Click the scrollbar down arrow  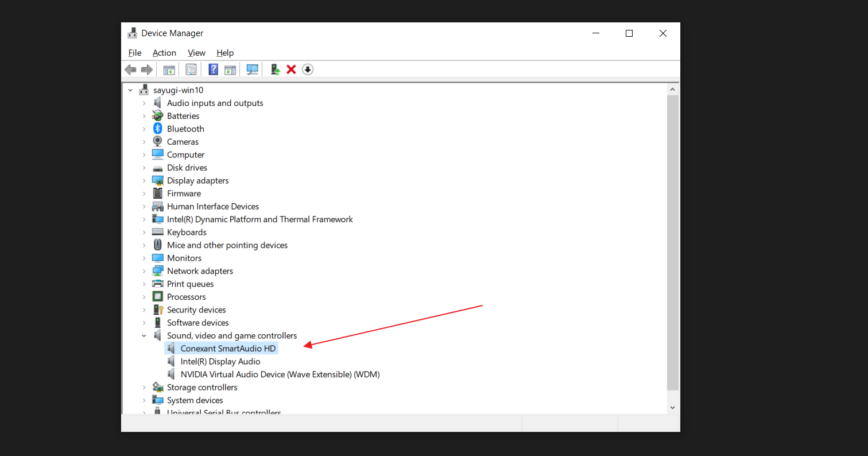pos(673,407)
